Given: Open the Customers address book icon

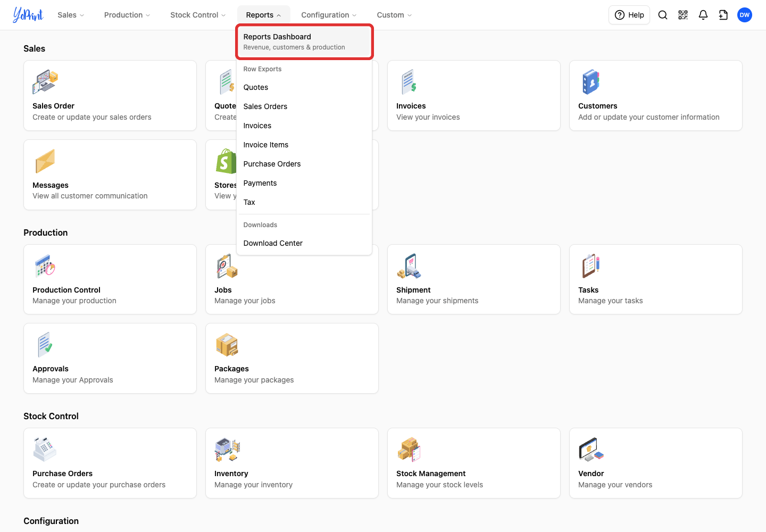Looking at the screenshot, I should point(591,82).
